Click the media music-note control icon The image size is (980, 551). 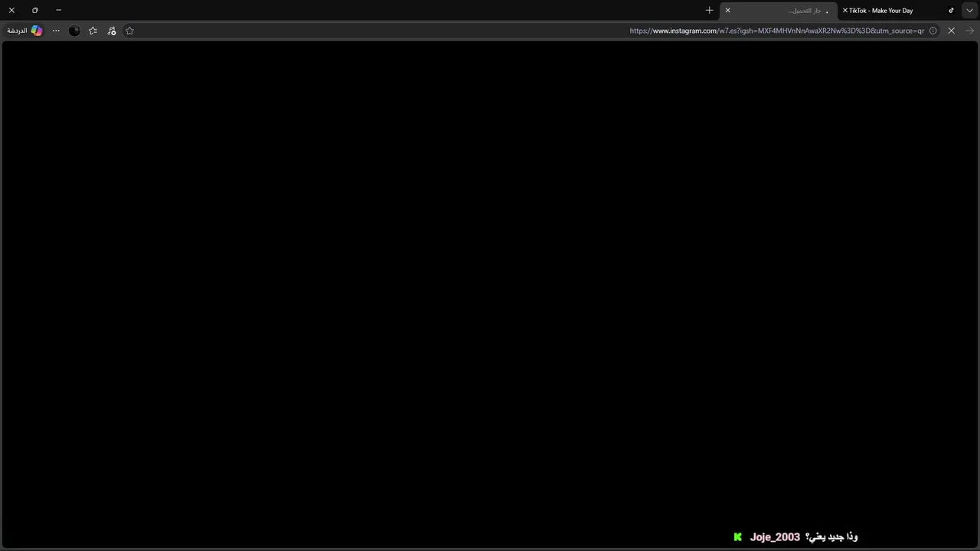point(112,31)
